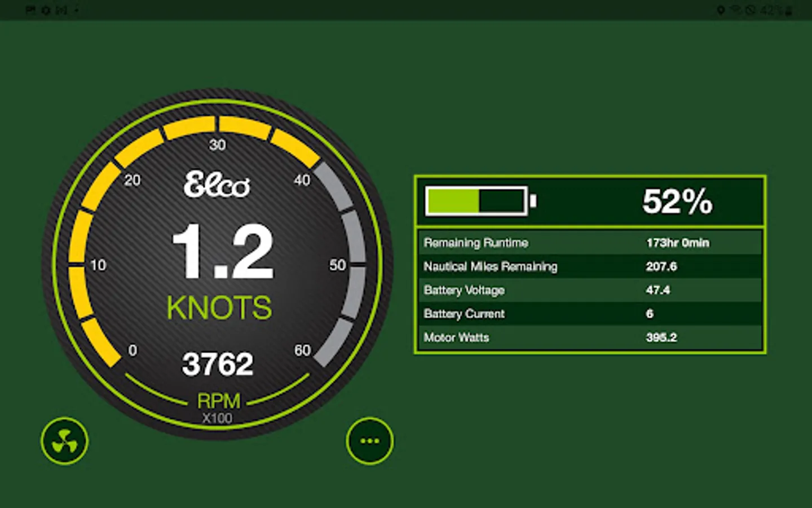Image resolution: width=812 pixels, height=508 pixels.
Task: Open the three-dot more options button
Action: point(370,441)
